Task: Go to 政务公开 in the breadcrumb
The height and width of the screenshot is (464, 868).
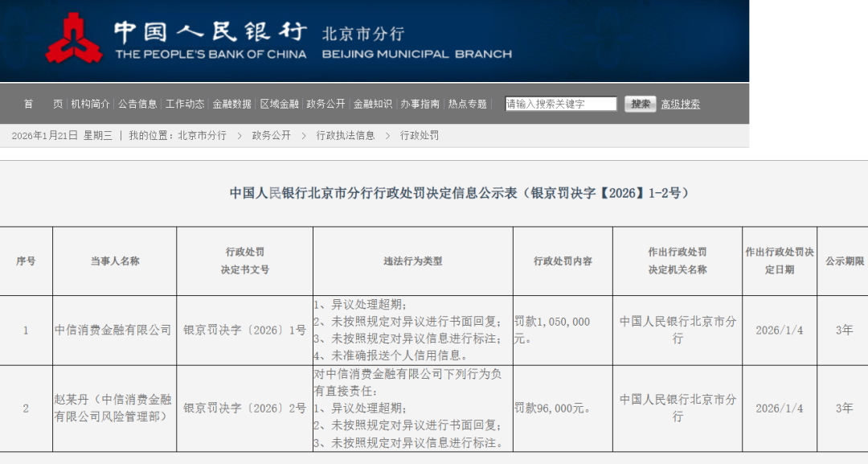Action: point(272,136)
